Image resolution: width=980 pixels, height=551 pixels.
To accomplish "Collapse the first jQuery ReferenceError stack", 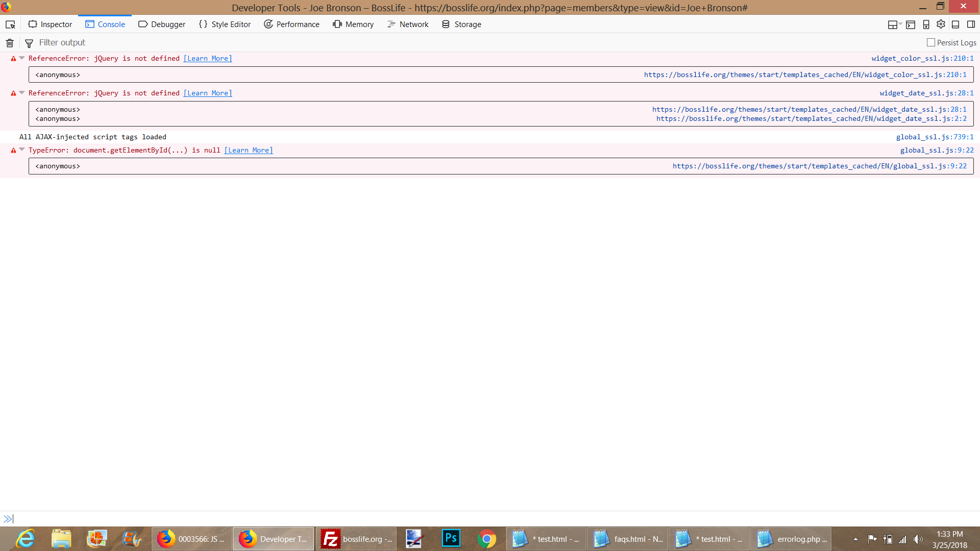I will click(22, 58).
